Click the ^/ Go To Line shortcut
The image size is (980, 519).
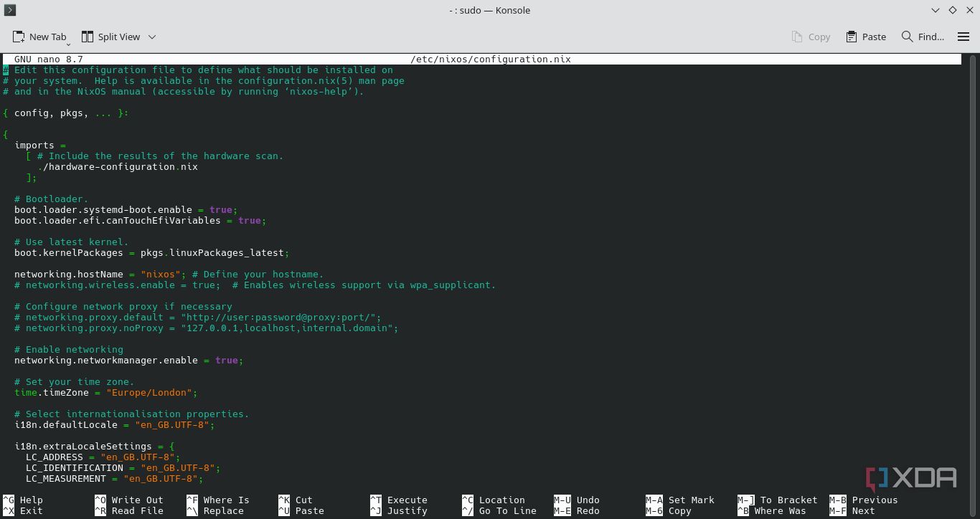pos(499,511)
